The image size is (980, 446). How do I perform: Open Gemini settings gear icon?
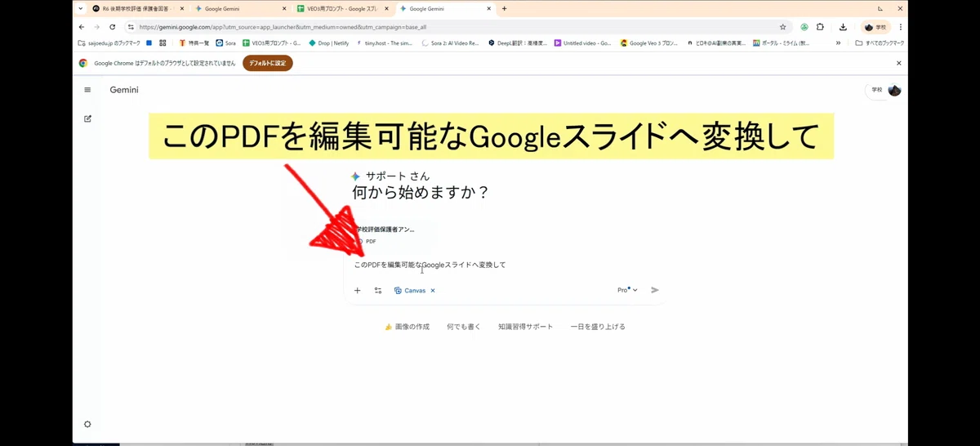87,424
